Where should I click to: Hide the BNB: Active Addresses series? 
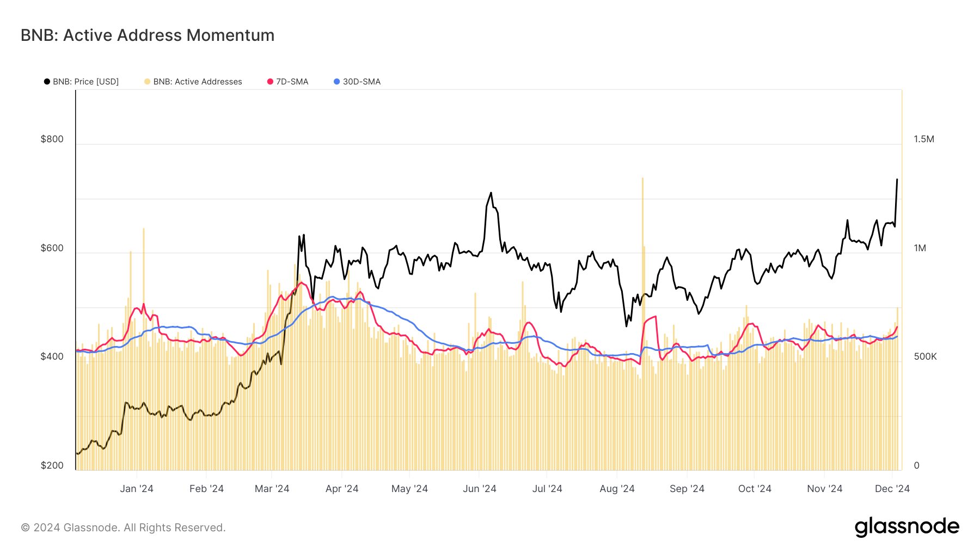pos(197,81)
